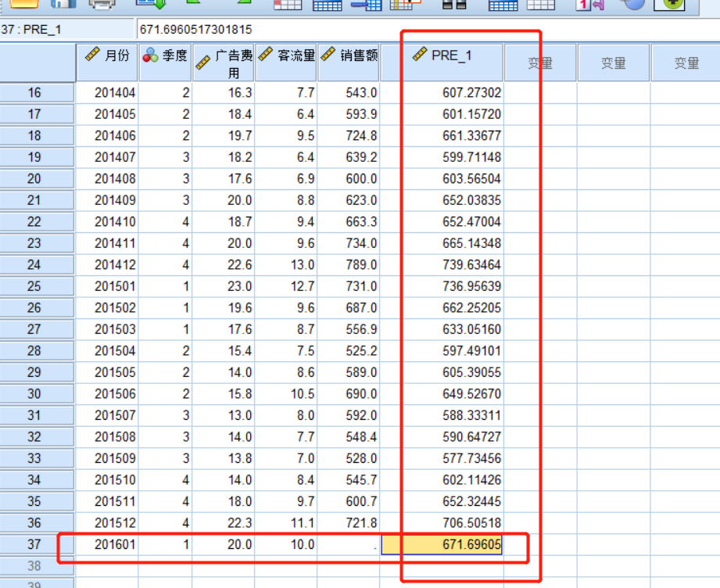Select row header 37

click(x=37, y=544)
